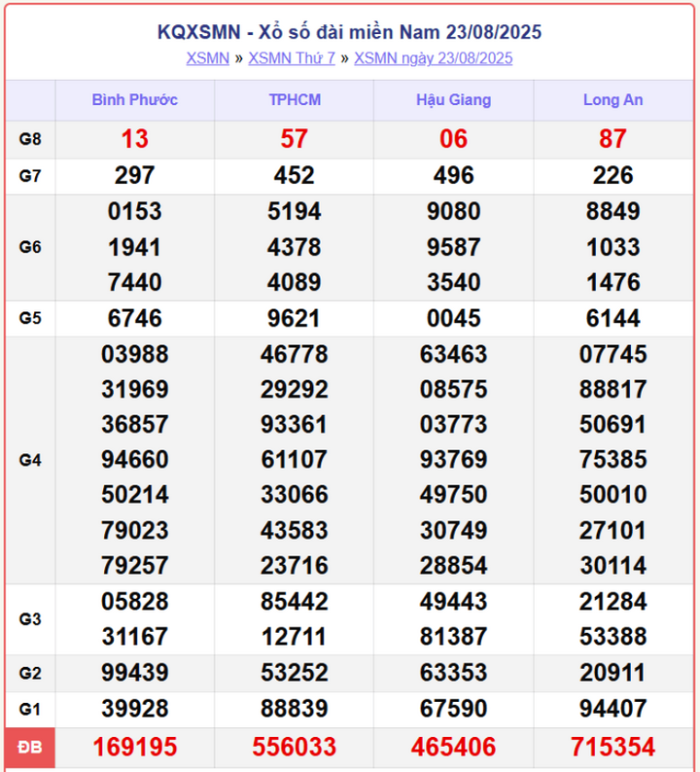Select the G5 row label
The height and width of the screenshot is (772, 700).
point(30,318)
